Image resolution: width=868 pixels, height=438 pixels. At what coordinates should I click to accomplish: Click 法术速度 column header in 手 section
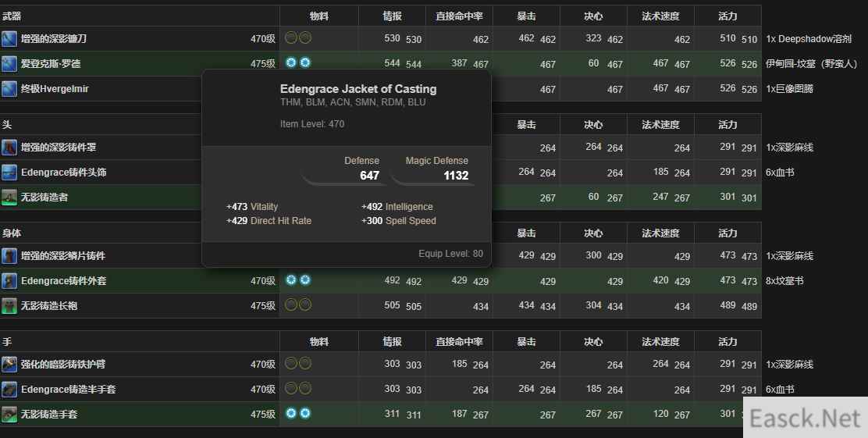660,342
